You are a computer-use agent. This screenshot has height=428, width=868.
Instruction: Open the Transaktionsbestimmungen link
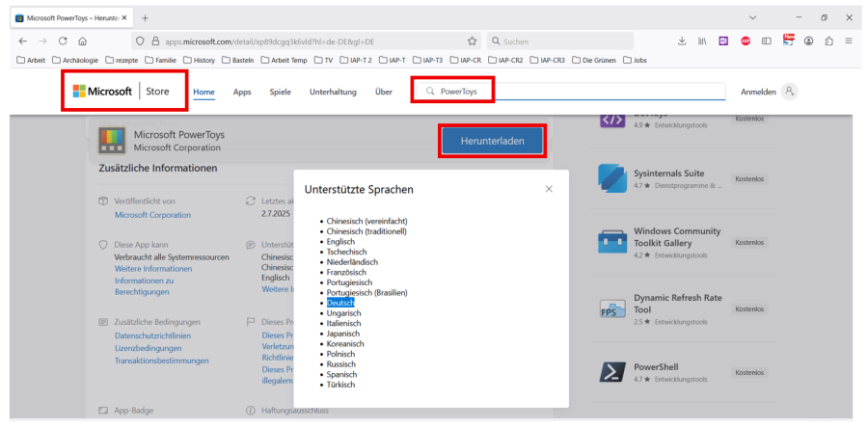pyautogui.click(x=162, y=361)
